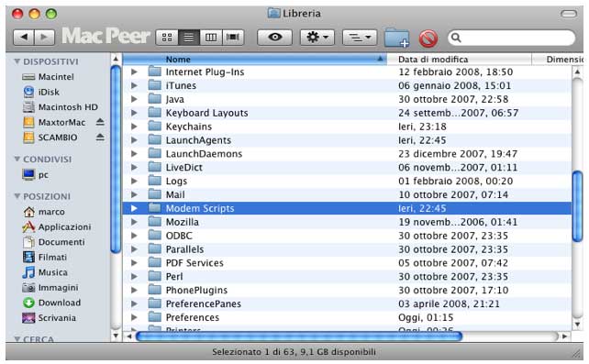This screenshot has height=364, width=589.
Task: Expand the Internet Plug-Ins folder
Action: [x=134, y=72]
